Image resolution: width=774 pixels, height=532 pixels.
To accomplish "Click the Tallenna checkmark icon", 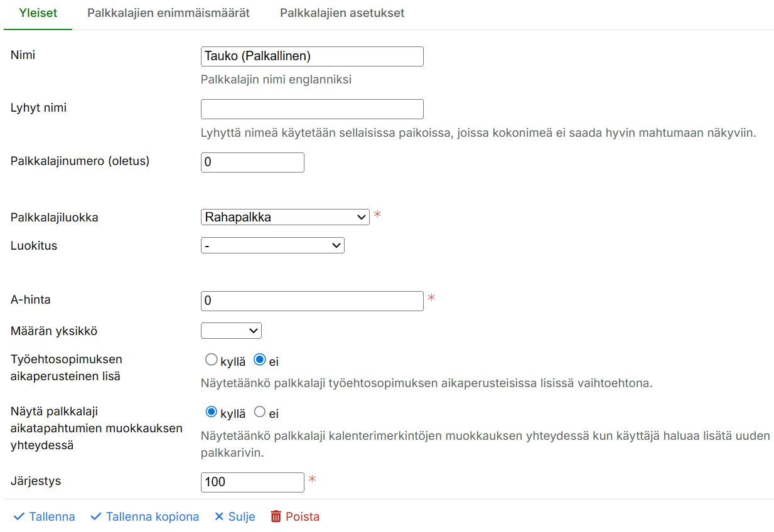I will pos(19,516).
